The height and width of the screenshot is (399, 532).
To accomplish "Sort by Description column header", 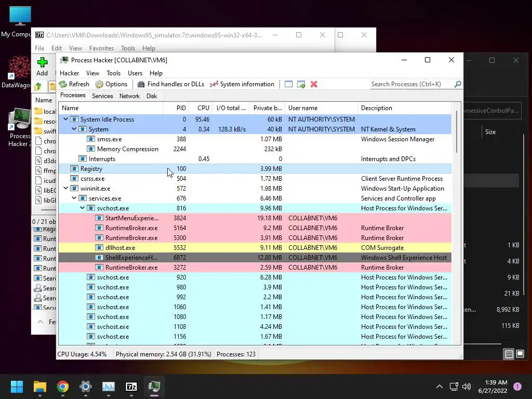I will pos(404,108).
